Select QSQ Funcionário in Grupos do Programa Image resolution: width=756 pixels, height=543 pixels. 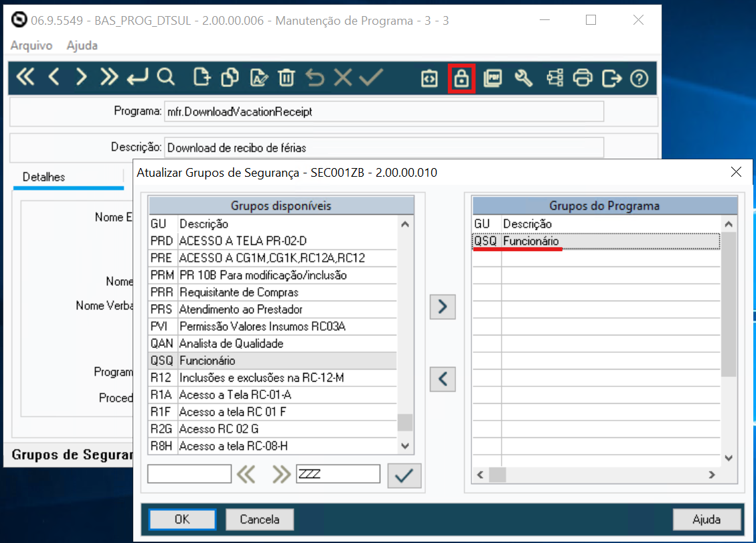[597, 241]
